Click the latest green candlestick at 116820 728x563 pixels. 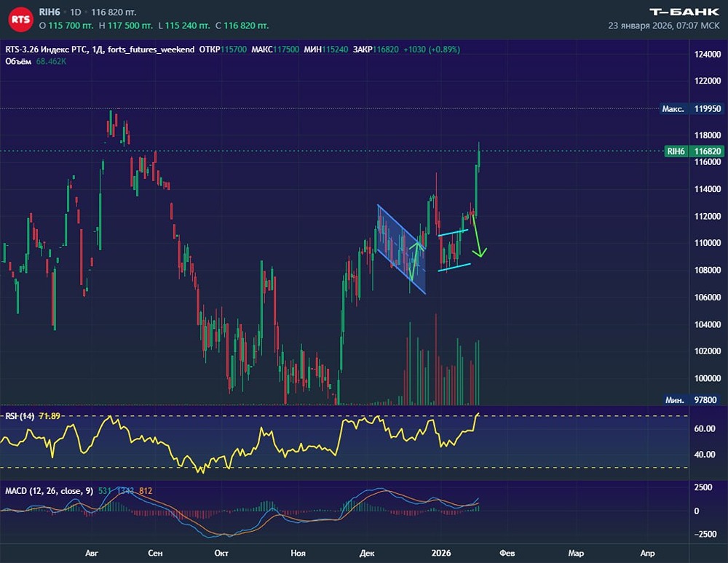point(479,159)
